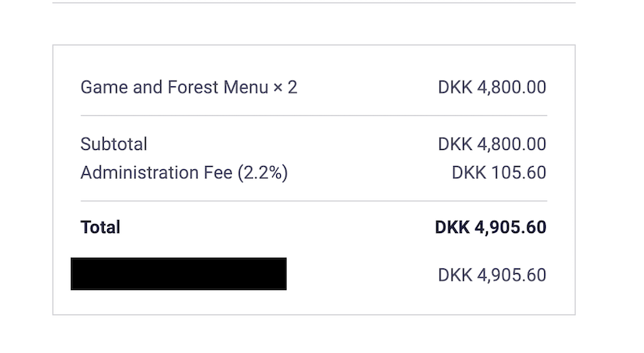Select the DKK 105.60 fee amount

pos(499,172)
